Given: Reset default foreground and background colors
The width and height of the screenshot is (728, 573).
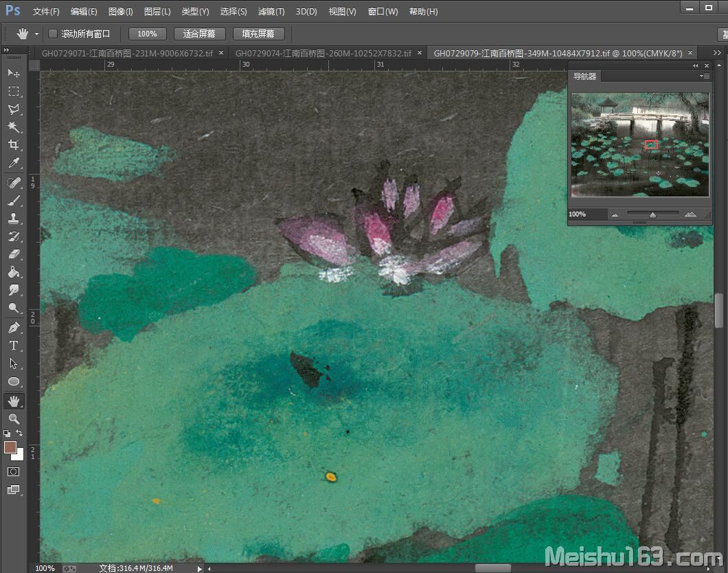Looking at the screenshot, I should click(x=6, y=434).
